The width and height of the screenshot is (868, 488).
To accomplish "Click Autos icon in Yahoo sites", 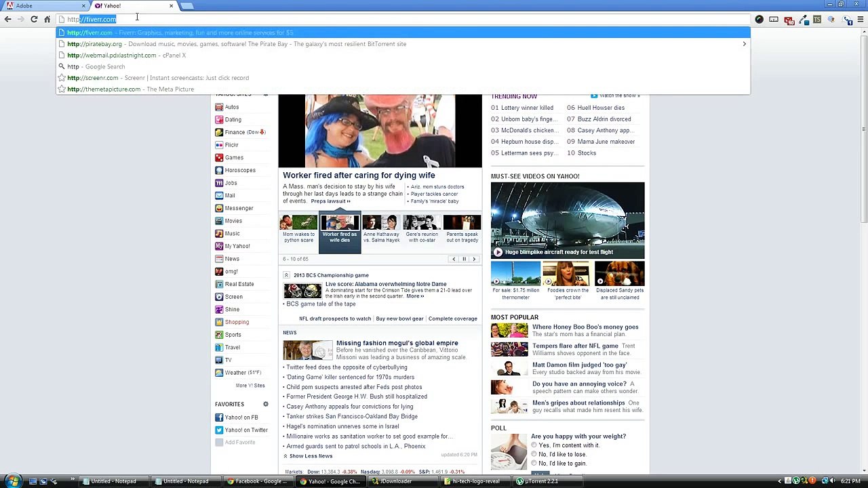I will (219, 107).
